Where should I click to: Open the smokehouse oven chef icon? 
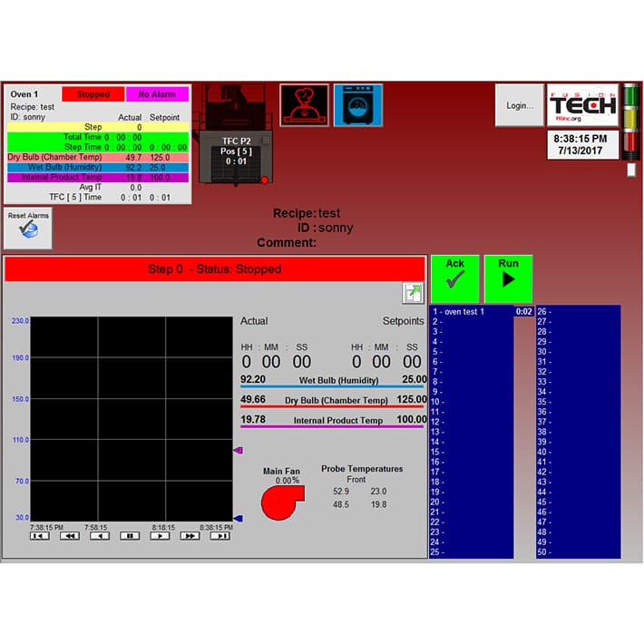[305, 105]
